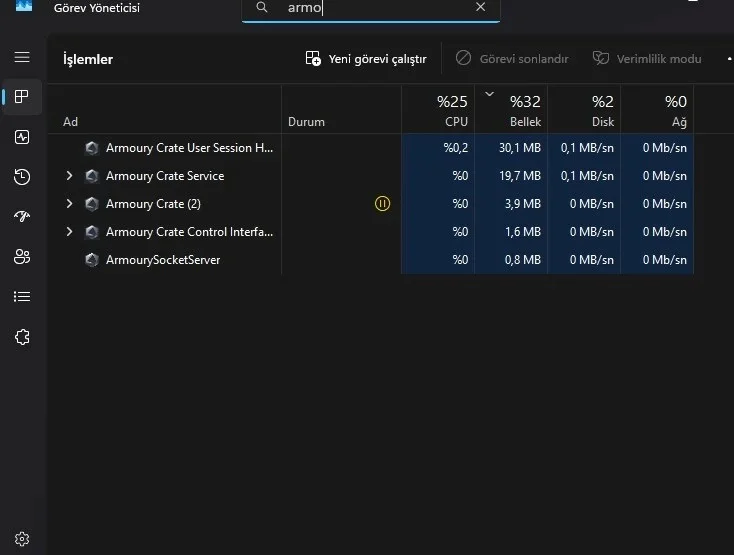
Task: Open Settings gear at bottom left
Action: [22, 539]
